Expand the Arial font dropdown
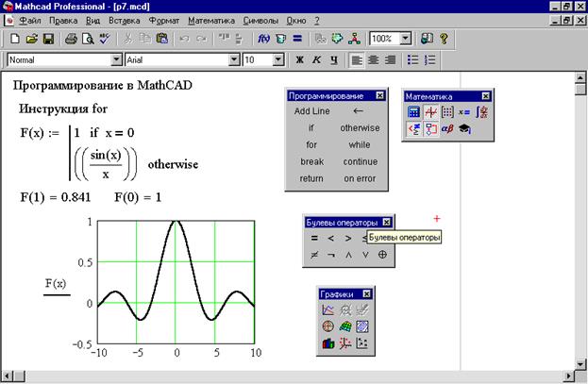 click(234, 59)
